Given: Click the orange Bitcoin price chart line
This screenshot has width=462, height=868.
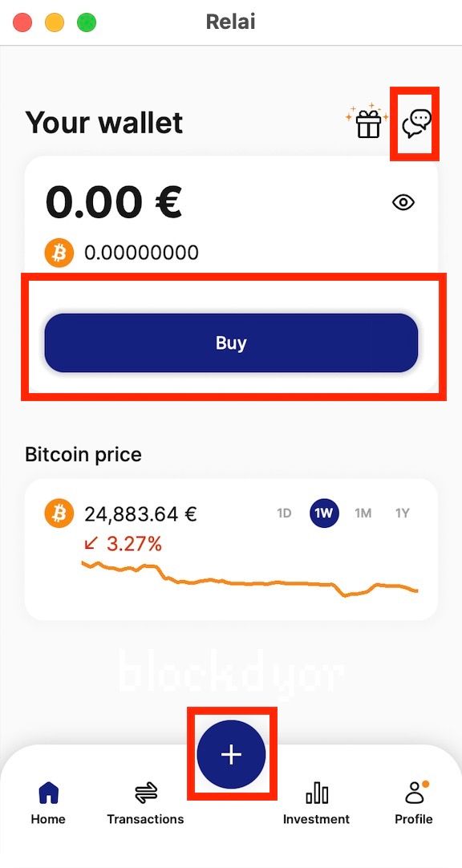Looking at the screenshot, I should [x=249, y=579].
